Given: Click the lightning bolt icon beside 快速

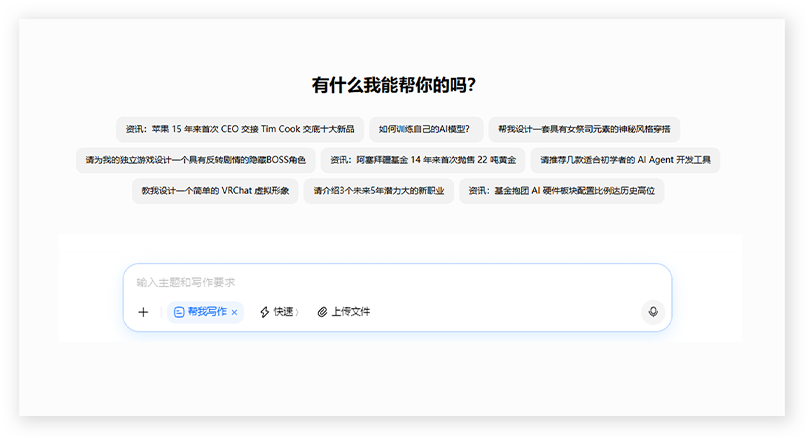Looking at the screenshot, I should [x=265, y=312].
